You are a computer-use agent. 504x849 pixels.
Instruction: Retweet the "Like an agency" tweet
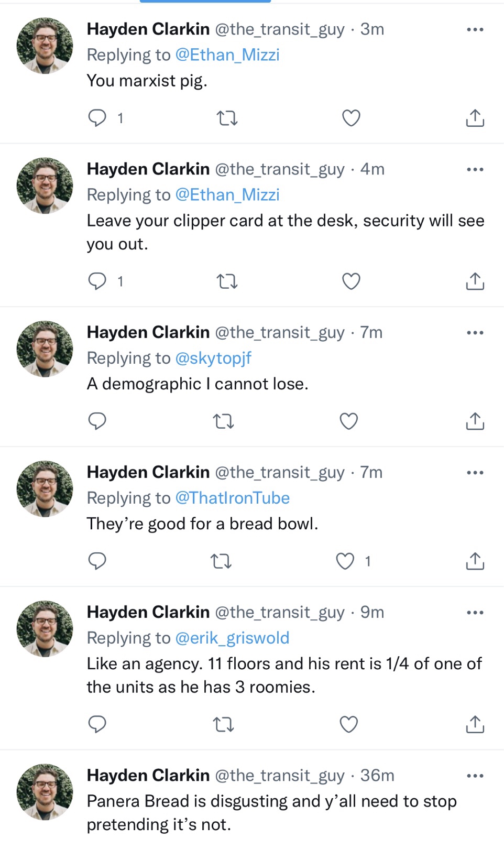click(224, 724)
